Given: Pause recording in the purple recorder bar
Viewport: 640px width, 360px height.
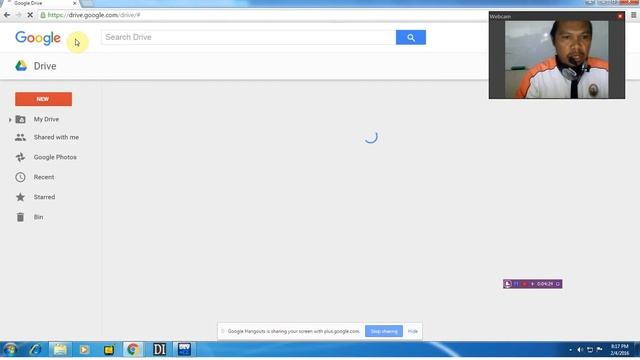Looking at the screenshot, I should (x=516, y=284).
